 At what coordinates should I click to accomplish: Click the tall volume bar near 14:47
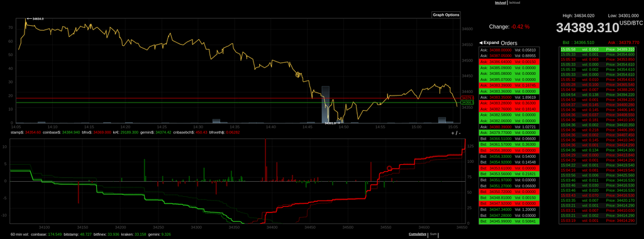325,104
